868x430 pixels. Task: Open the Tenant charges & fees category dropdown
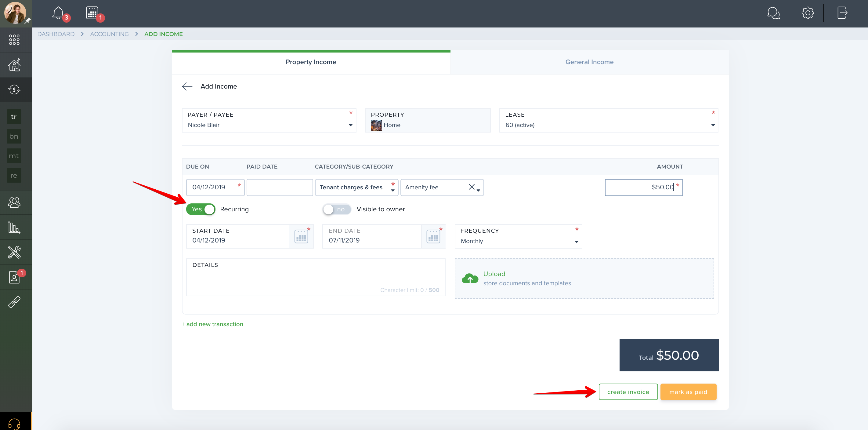click(356, 187)
